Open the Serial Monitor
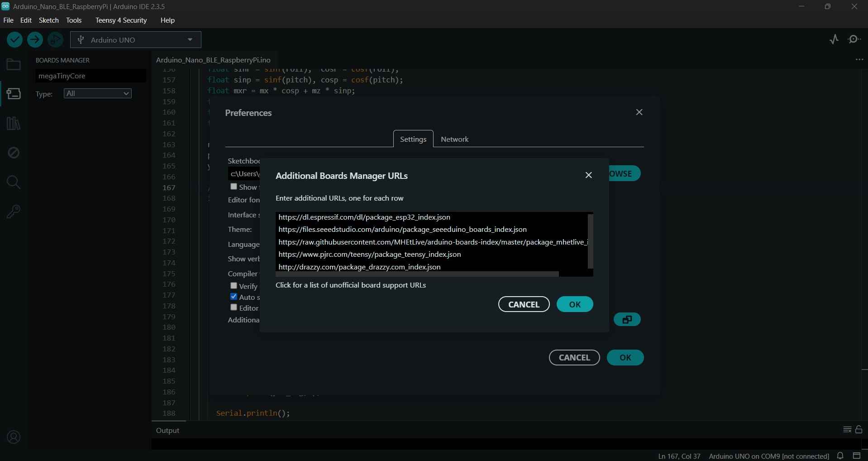This screenshot has width=868, height=461. [854, 39]
